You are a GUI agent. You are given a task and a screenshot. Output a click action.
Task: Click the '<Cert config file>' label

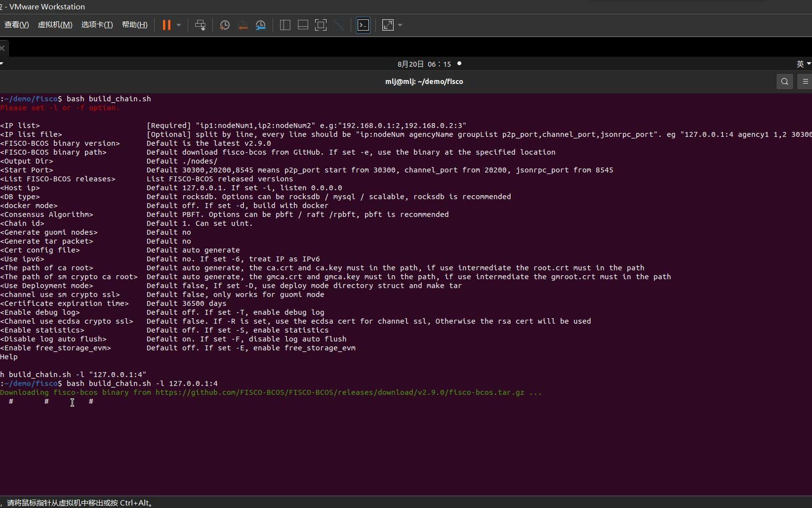coord(40,250)
